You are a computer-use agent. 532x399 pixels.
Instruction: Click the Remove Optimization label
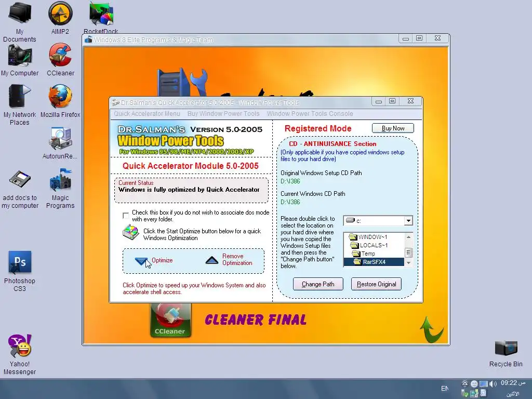coord(237,260)
